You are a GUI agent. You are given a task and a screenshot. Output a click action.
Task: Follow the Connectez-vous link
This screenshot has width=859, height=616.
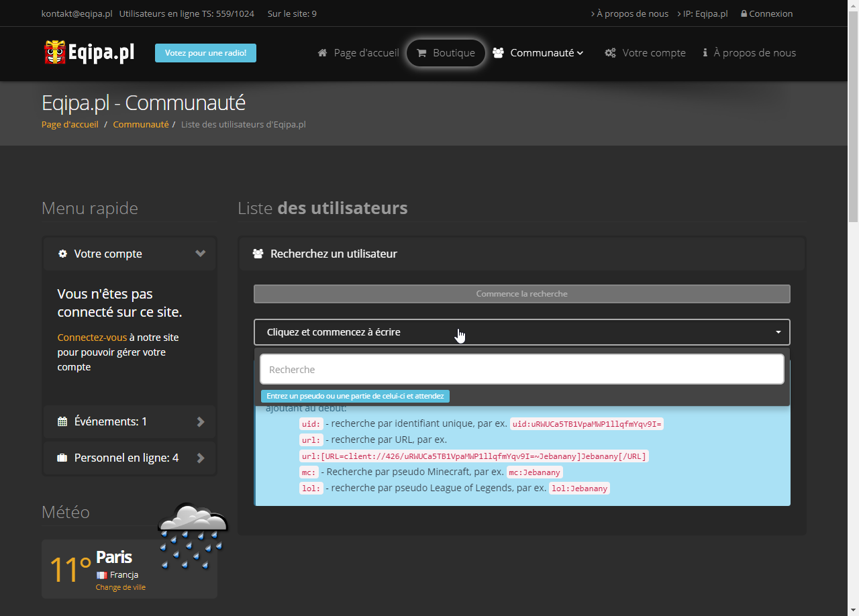pos(92,338)
